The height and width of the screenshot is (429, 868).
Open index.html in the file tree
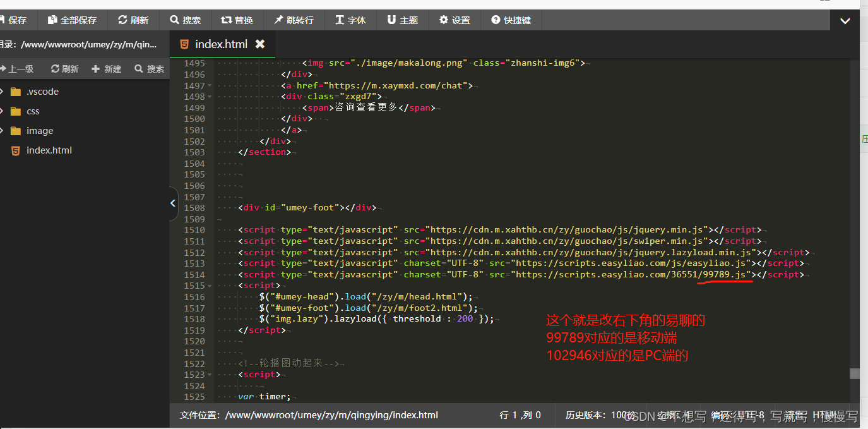[49, 150]
